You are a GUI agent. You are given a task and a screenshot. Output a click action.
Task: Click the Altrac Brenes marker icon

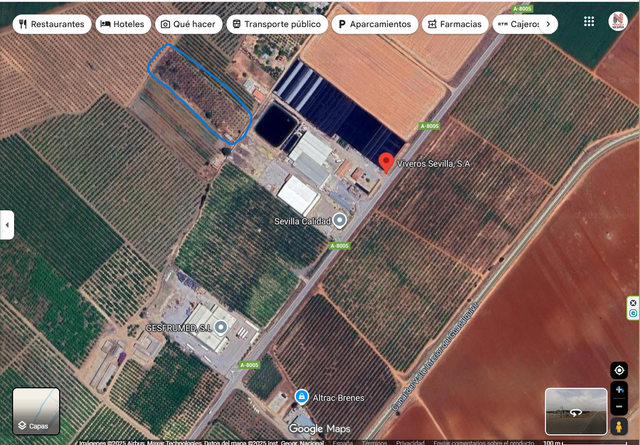pos(301,397)
